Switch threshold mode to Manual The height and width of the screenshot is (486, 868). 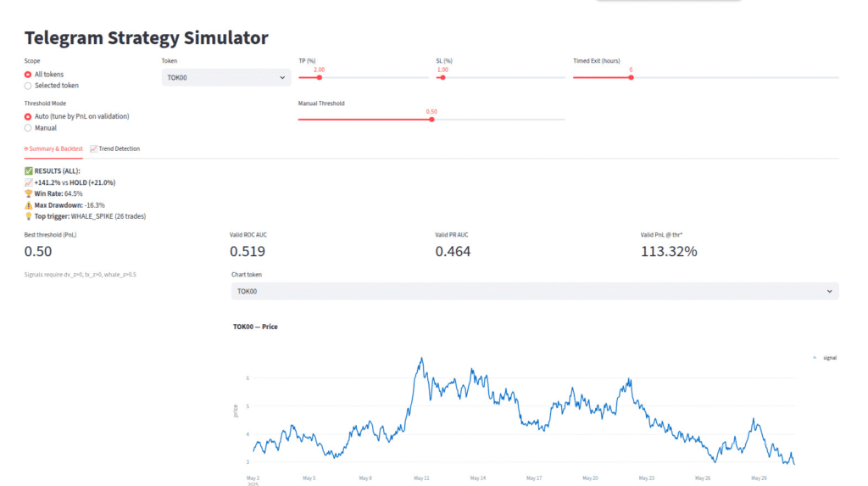(28, 128)
